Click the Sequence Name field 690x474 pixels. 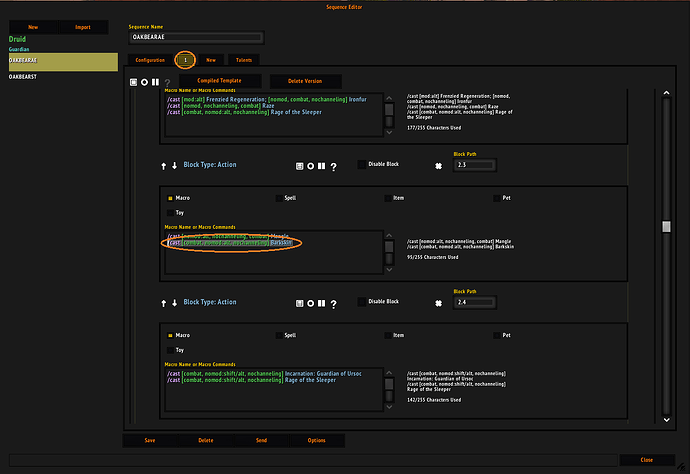pyautogui.click(x=196, y=37)
